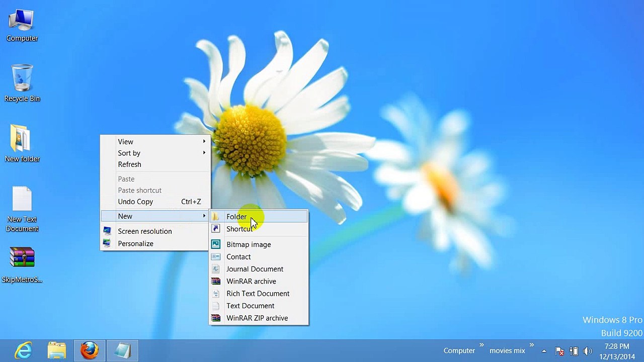Open File Explorer from the taskbar
The width and height of the screenshot is (644, 362).
[x=57, y=350]
